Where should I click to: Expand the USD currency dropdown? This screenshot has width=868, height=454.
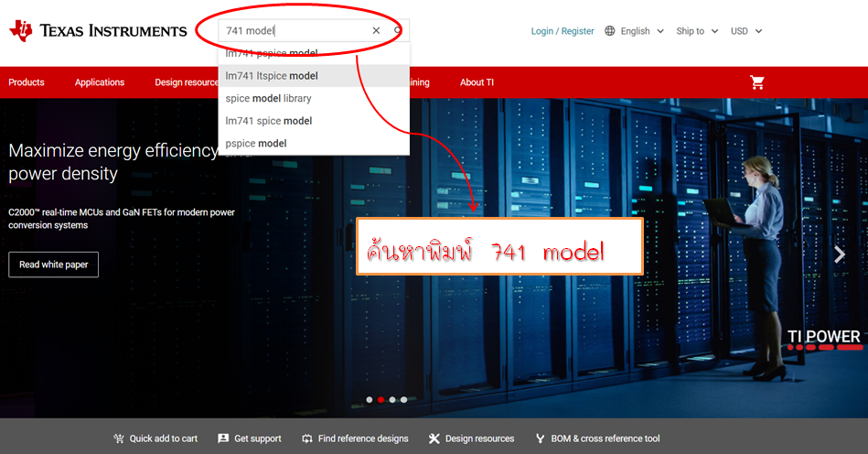[x=746, y=31]
